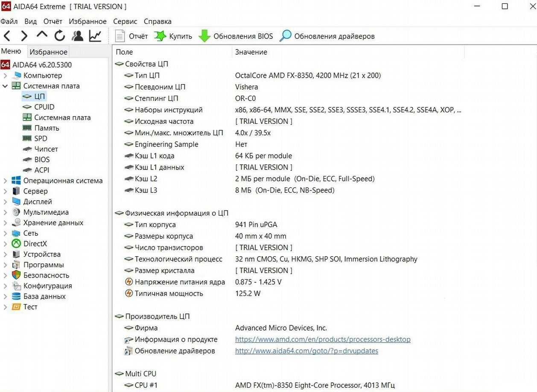Open the Вид menu
This screenshot has height=392, width=537.
click(30, 21)
